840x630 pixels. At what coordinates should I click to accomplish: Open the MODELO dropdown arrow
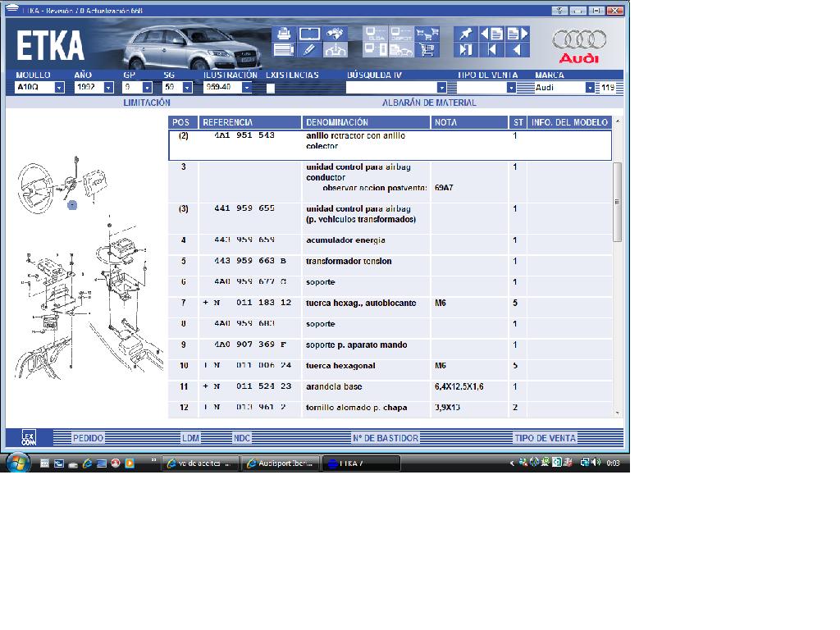(x=59, y=87)
